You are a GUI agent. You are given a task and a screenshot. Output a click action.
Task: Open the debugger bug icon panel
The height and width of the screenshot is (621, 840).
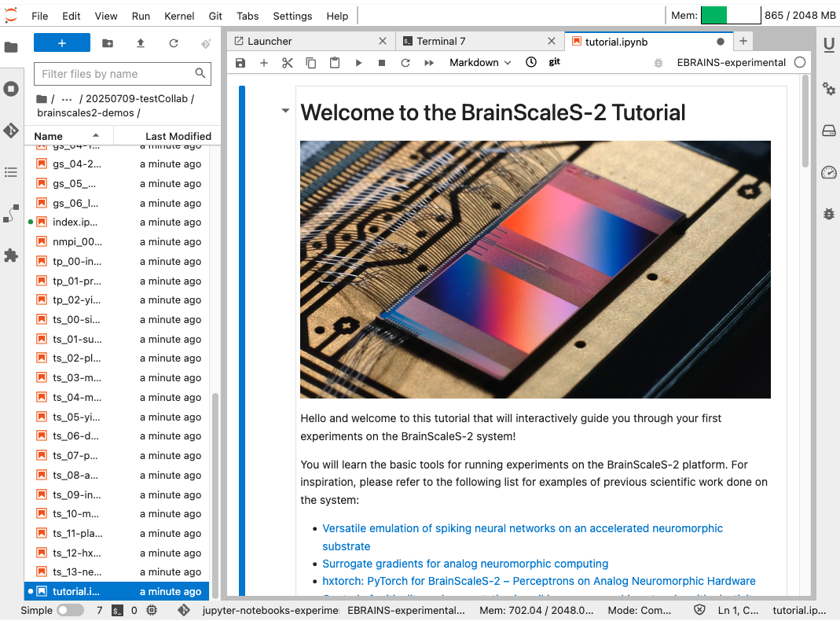(828, 213)
